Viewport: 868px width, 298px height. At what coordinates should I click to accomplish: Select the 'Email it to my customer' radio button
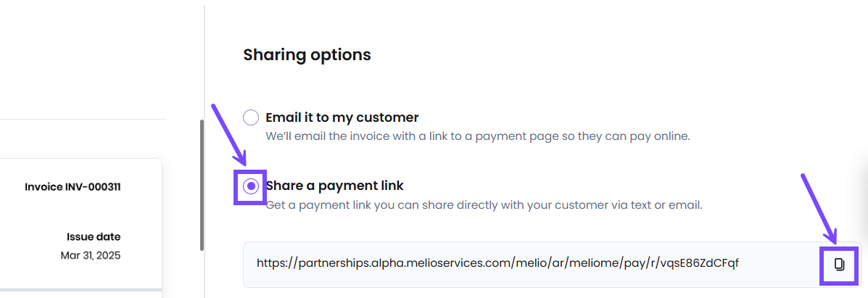tap(251, 117)
